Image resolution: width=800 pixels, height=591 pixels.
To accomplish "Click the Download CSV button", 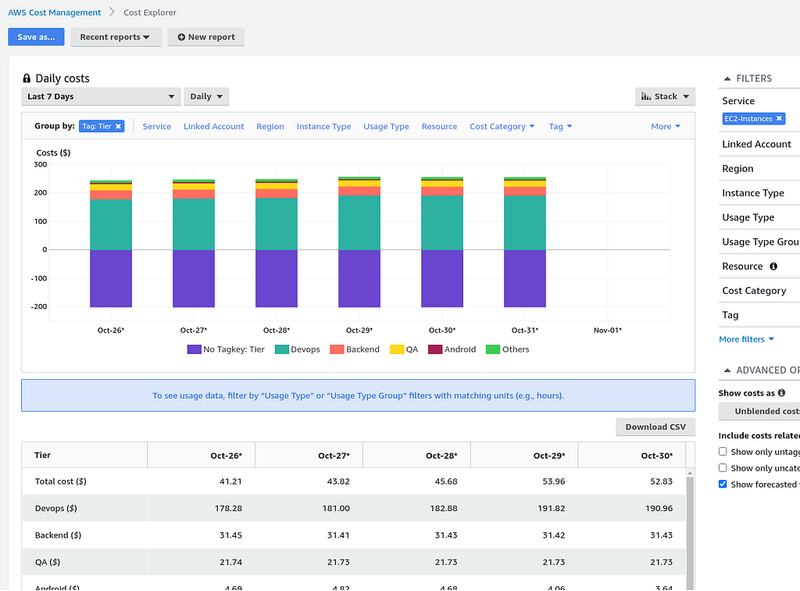I will tap(655, 427).
